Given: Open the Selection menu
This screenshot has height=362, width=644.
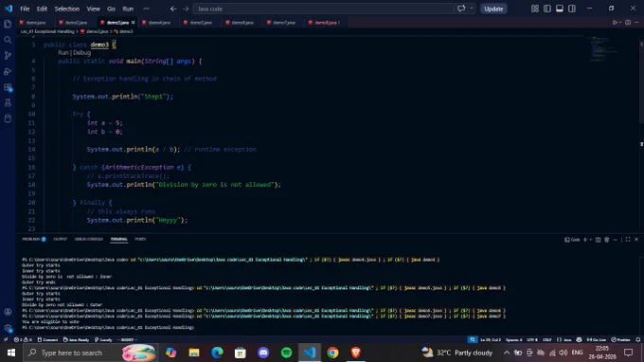Looking at the screenshot, I should point(67,9).
